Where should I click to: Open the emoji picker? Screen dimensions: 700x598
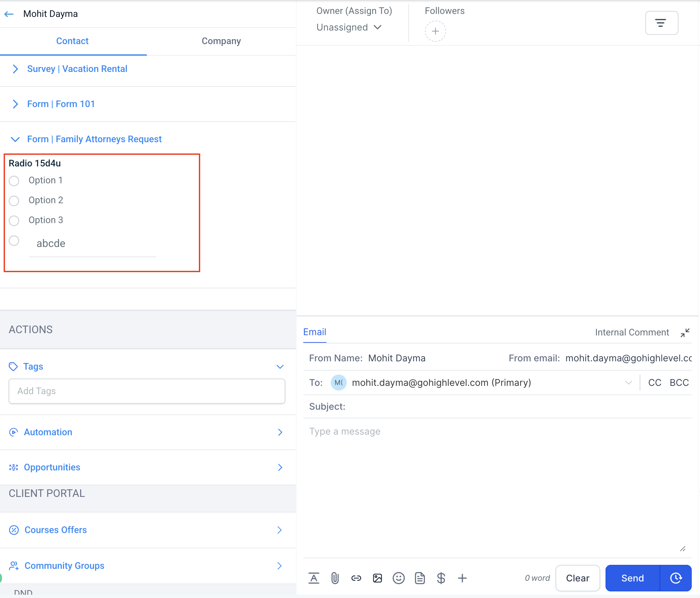pos(399,578)
